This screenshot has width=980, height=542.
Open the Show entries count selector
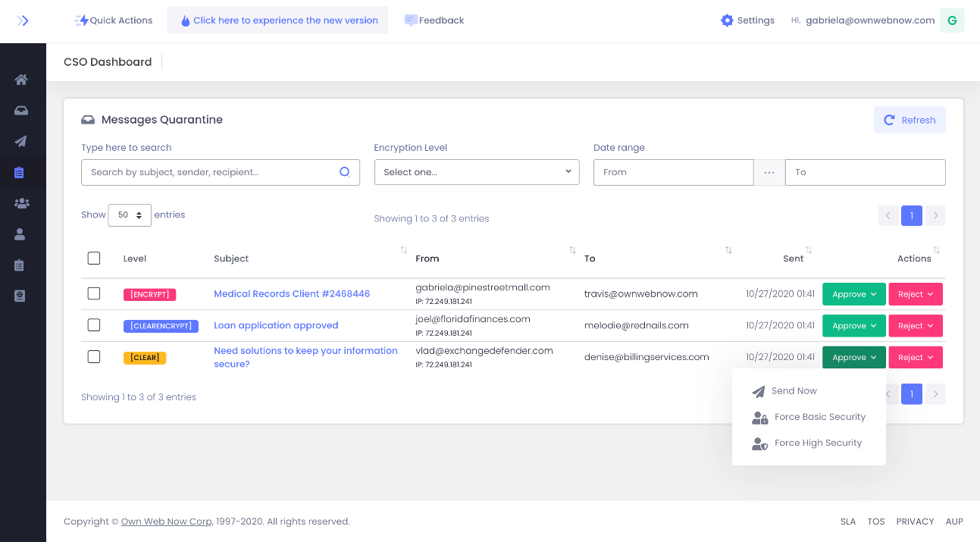tap(129, 215)
